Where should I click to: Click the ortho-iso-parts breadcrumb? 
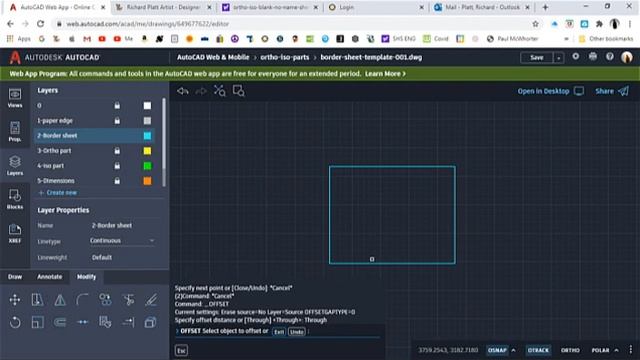(284, 58)
